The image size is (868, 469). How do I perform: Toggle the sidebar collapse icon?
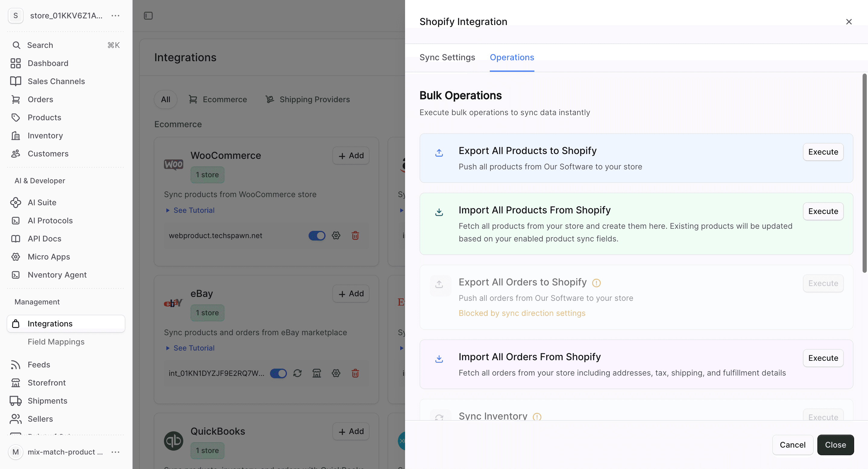[x=148, y=15]
